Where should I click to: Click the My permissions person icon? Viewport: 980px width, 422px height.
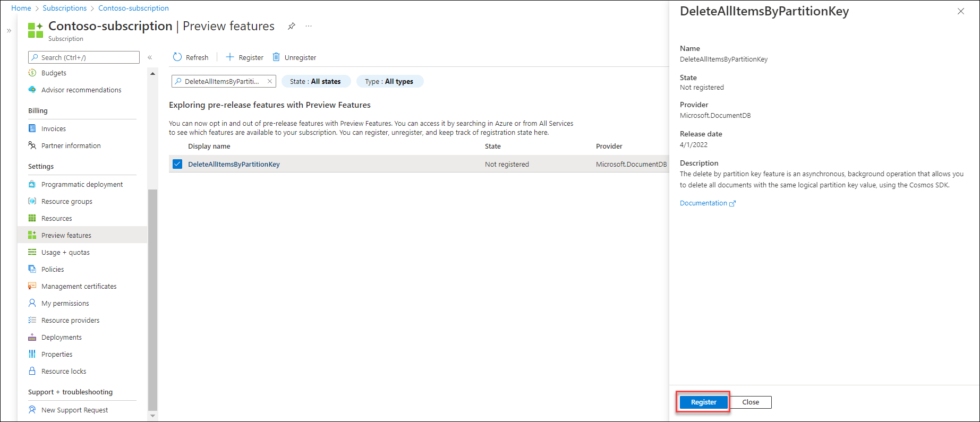coord(32,303)
